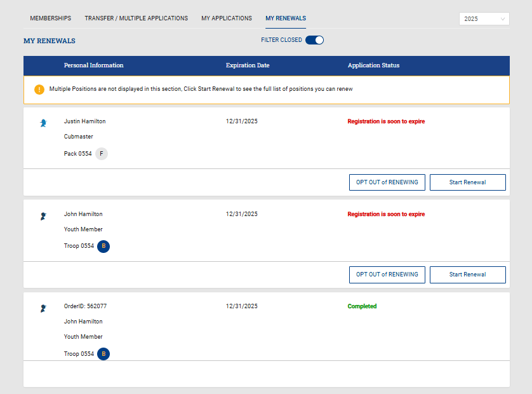Start Renewal for Justin Hamilton
The height and width of the screenshot is (394, 532).
467,182
